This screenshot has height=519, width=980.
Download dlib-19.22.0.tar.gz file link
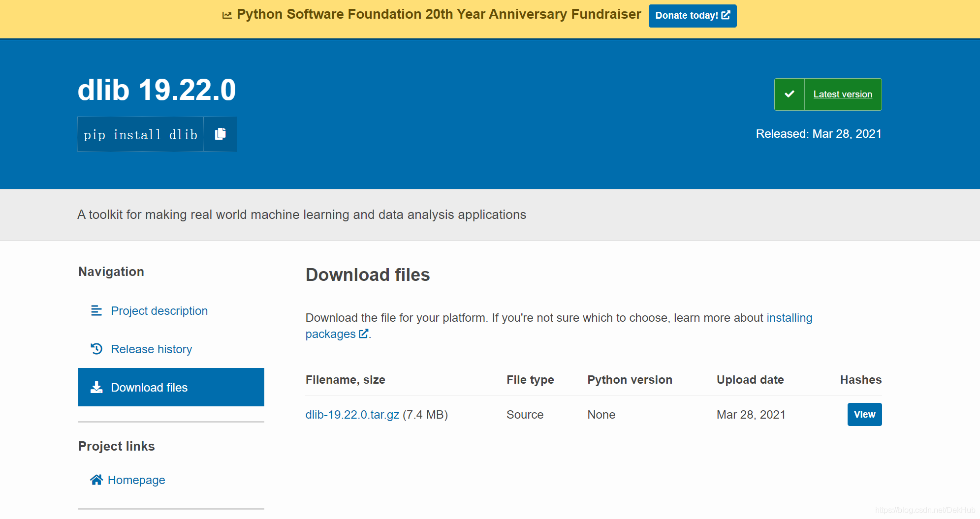coord(352,415)
